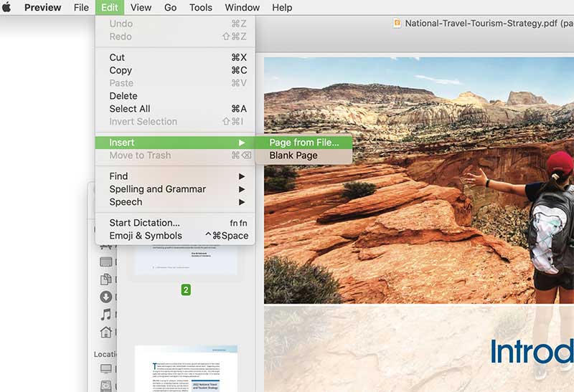Click Start Dictation menu entry
This screenshot has height=392, width=574.
point(144,223)
